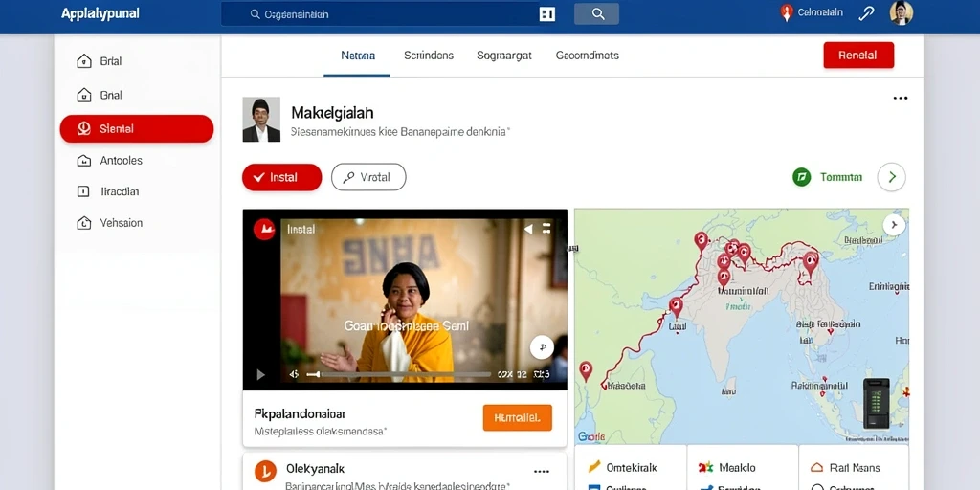Screen dimensions: 980x490
Task: Seek along the video progress bar
Action: tap(399, 374)
